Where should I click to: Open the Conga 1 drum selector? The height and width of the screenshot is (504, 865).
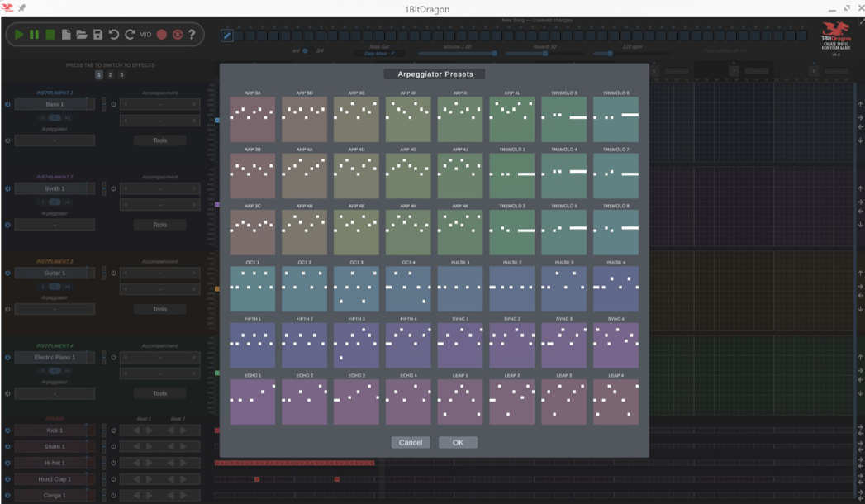point(55,495)
